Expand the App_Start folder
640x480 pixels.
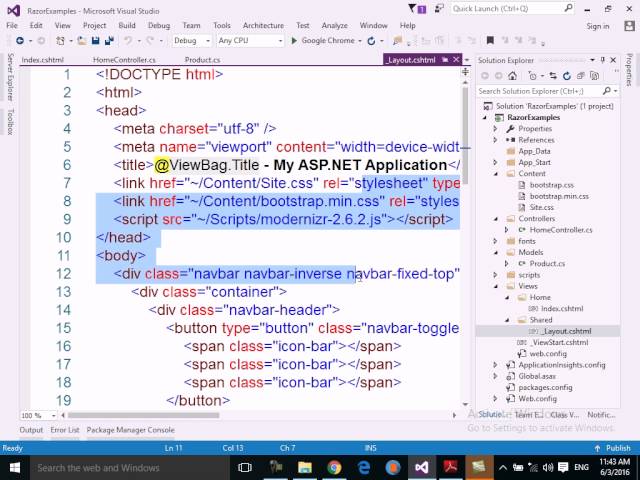[x=495, y=162]
